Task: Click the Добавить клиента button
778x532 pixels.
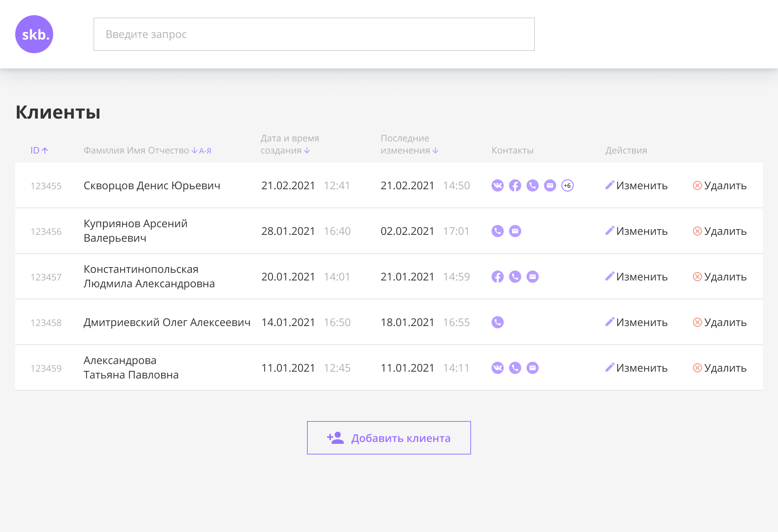Action: [x=389, y=438]
